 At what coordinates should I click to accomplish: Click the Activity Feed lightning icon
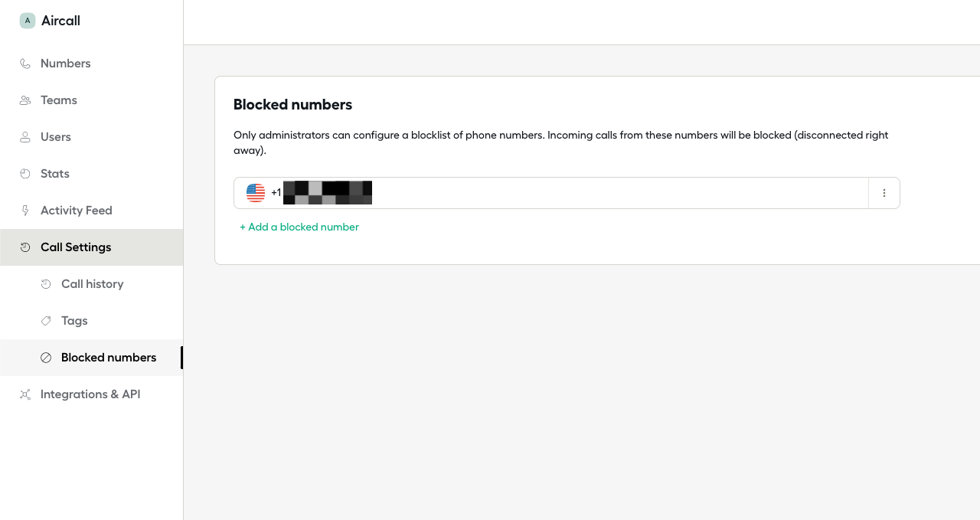point(25,211)
